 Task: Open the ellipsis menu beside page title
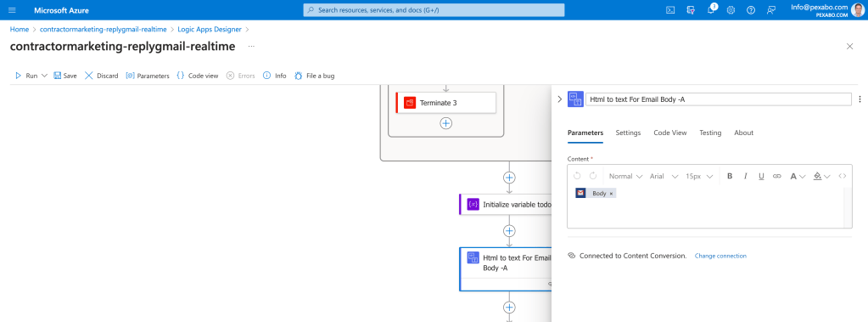click(251, 47)
